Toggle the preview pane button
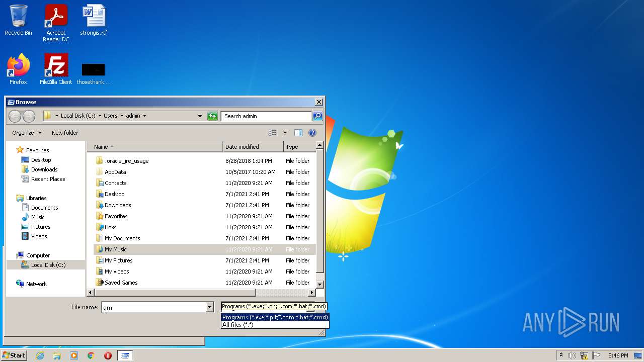This screenshot has height=362, width=644. [298, 133]
